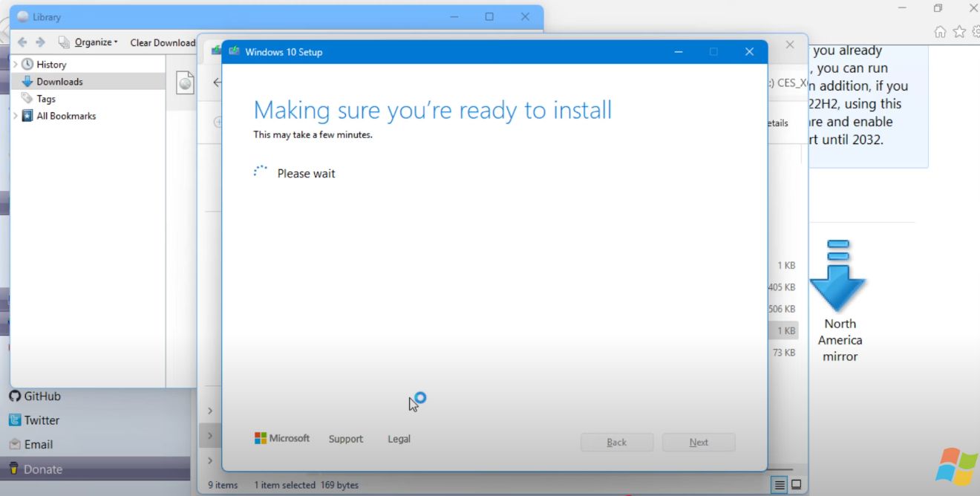Viewport: 980px width, 496px height.
Task: Click Clear Downloads in Library toolbar
Action: pyautogui.click(x=163, y=42)
